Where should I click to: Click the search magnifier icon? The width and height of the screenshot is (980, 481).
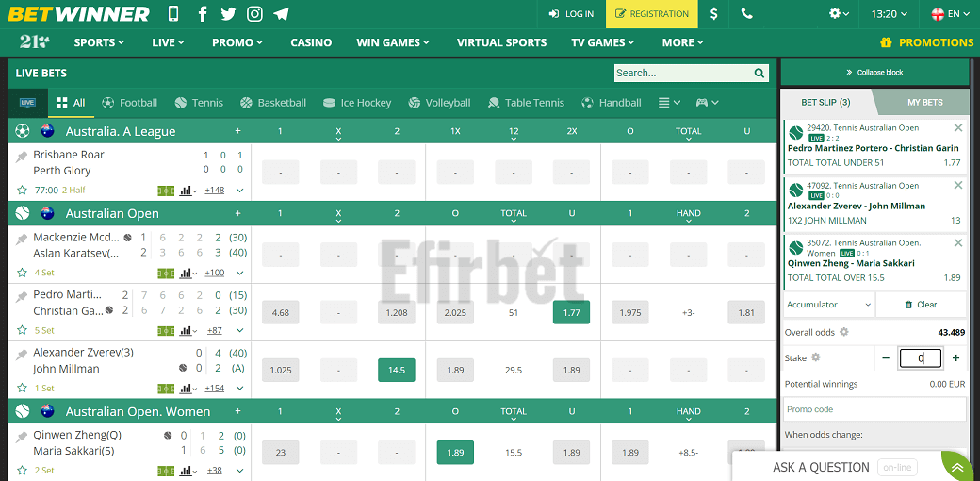[759, 74]
